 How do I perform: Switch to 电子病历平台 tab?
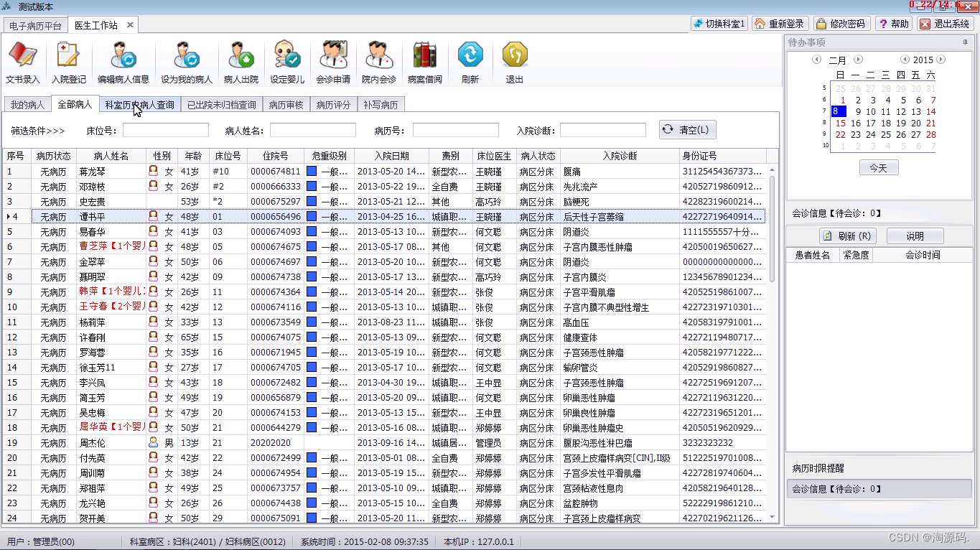[36, 25]
